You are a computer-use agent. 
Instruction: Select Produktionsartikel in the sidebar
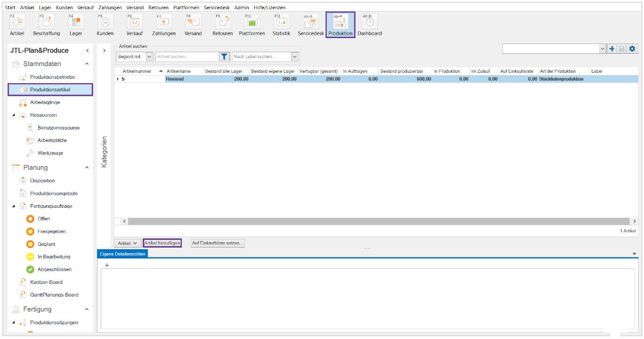(50, 89)
